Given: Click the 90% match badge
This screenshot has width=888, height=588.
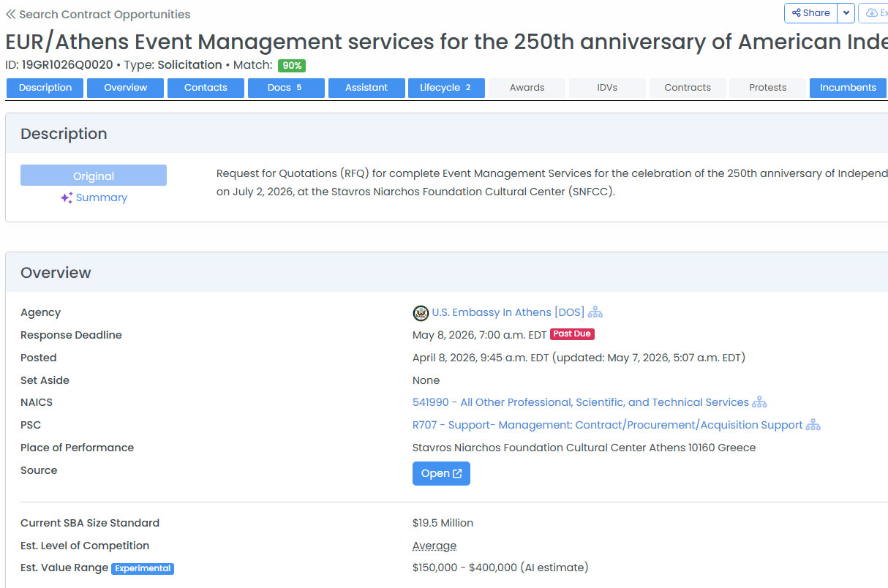Looking at the screenshot, I should tap(292, 65).
